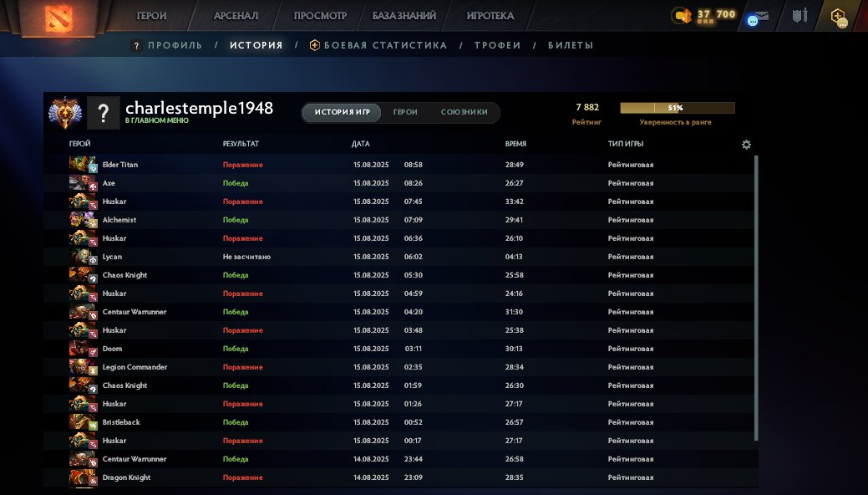Switch to the БИЛЕТЫ tab
The image size is (868, 495).
571,45
